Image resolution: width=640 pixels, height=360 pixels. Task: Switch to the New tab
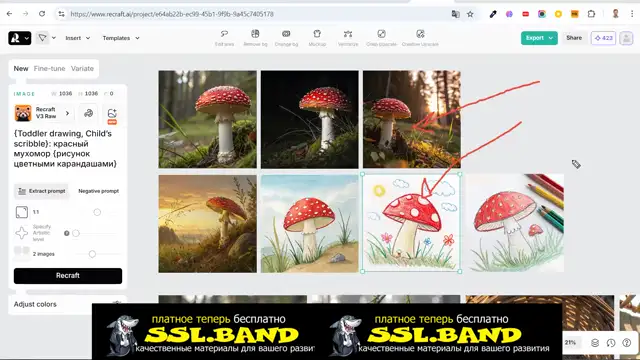[x=21, y=69]
